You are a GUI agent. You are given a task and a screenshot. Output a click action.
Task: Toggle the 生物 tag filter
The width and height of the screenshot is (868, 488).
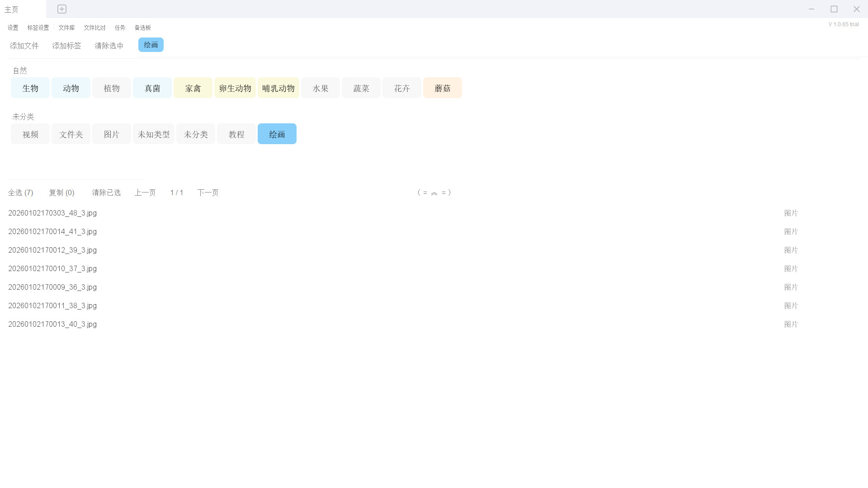point(30,88)
